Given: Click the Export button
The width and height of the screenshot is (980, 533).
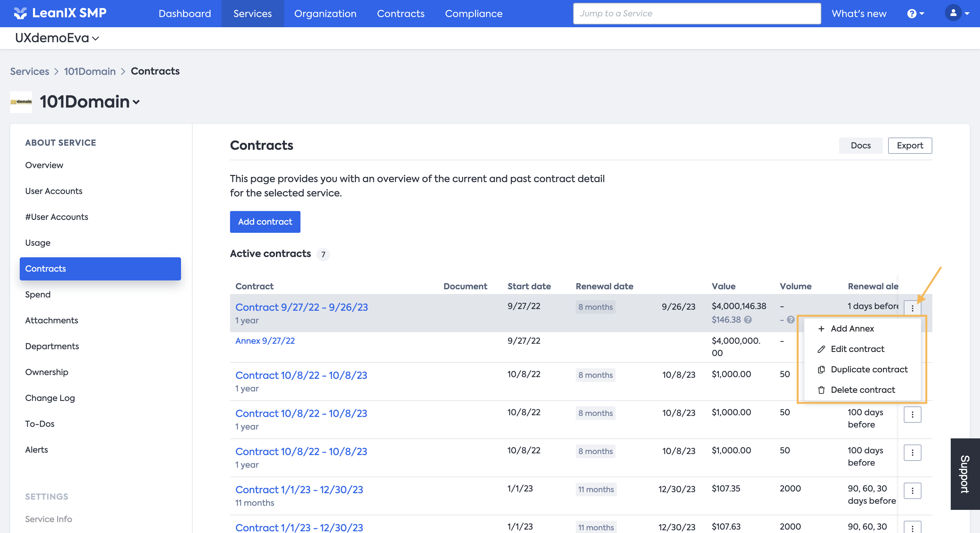Looking at the screenshot, I should pos(909,145).
